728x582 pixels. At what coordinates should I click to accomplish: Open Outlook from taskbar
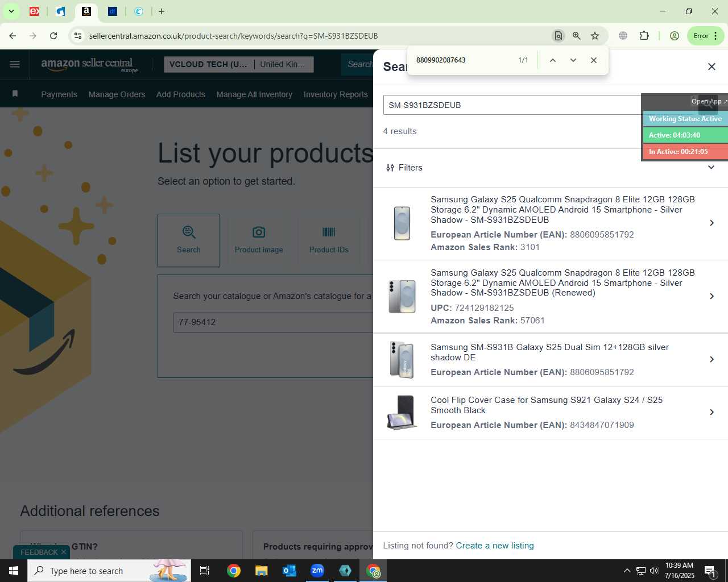tap(289, 571)
